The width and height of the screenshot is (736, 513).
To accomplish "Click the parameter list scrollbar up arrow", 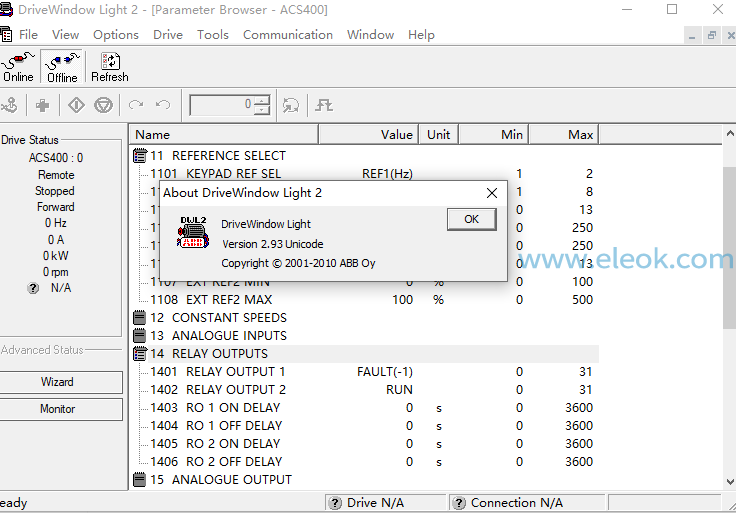I will pyautogui.click(x=730, y=134).
